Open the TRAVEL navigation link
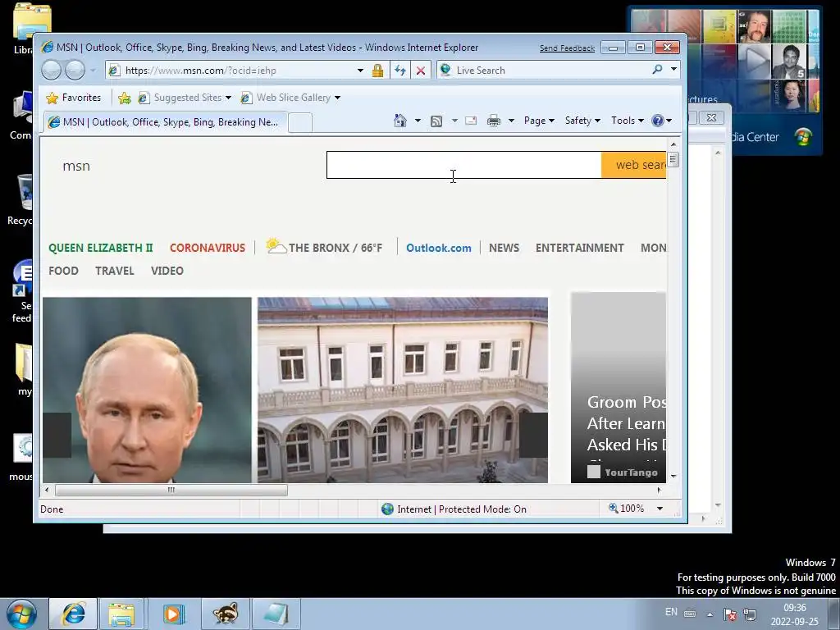 tap(115, 271)
